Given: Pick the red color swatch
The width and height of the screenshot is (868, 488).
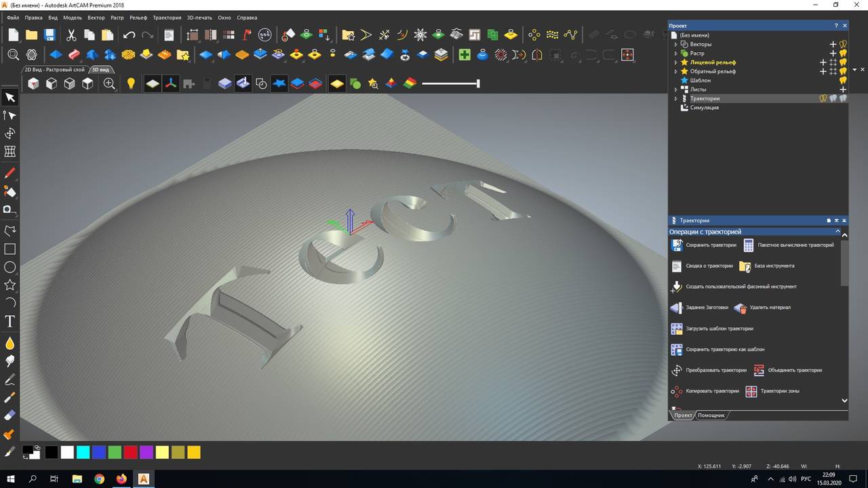Looking at the screenshot, I should pyautogui.click(x=130, y=452).
